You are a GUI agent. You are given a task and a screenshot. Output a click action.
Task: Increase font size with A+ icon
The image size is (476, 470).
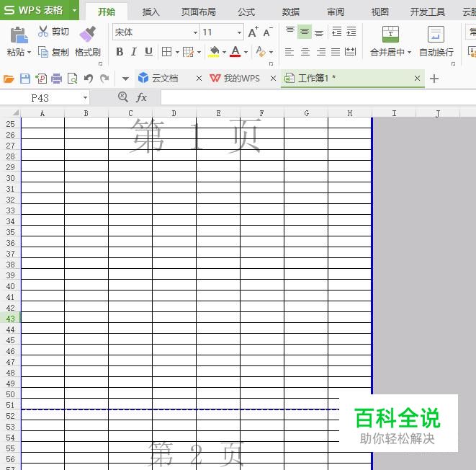coord(253,32)
